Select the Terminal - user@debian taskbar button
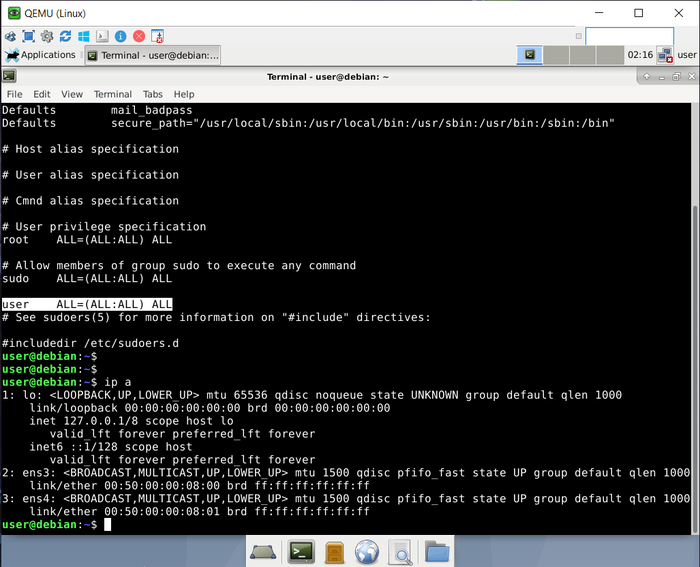Screen dimensions: 700x567 153,55
